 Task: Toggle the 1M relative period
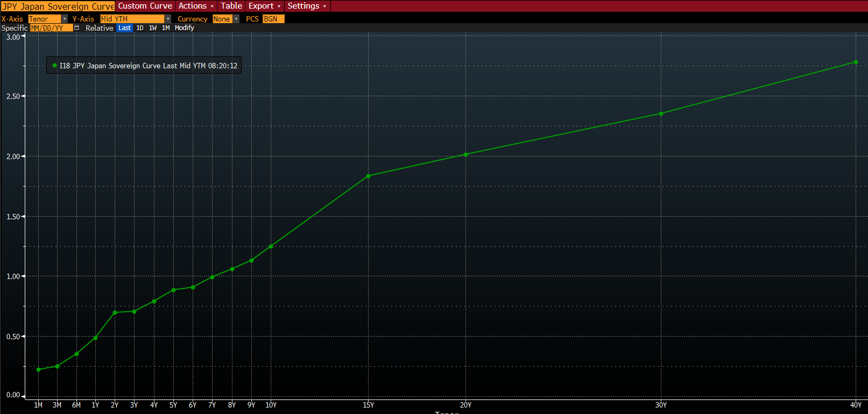point(166,28)
